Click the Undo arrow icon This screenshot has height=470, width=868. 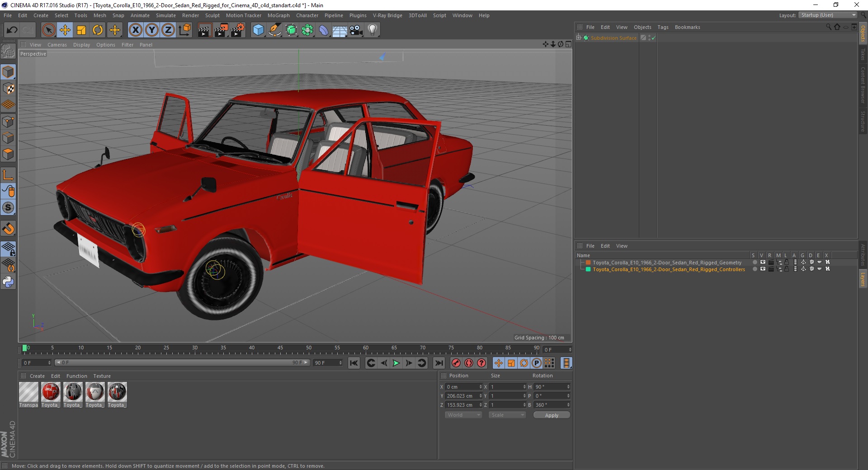coord(12,30)
